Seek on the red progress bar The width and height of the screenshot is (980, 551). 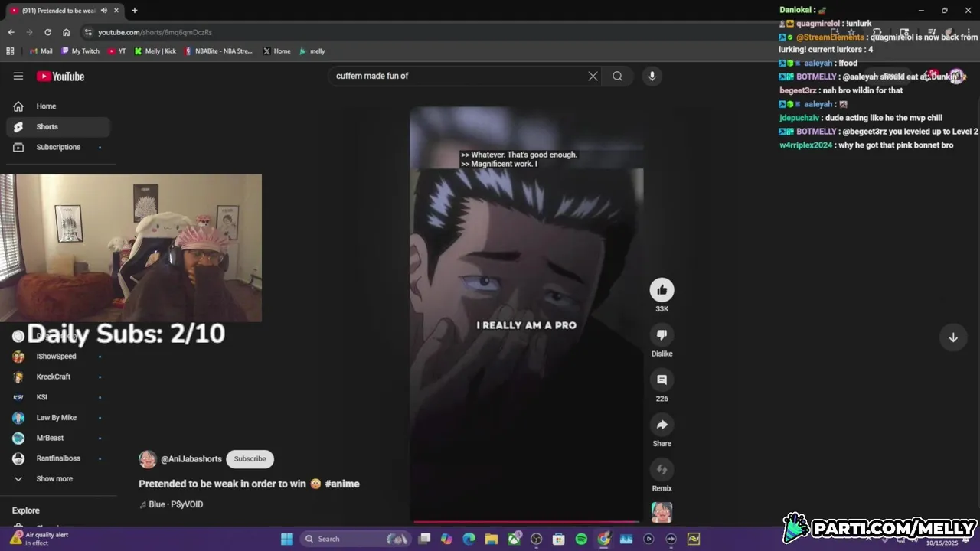coord(526,522)
